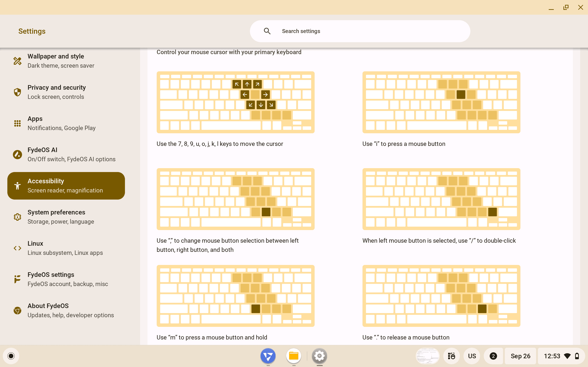588x367 pixels.
Task: Click the Linux code brackets icon
Action: pos(17,248)
